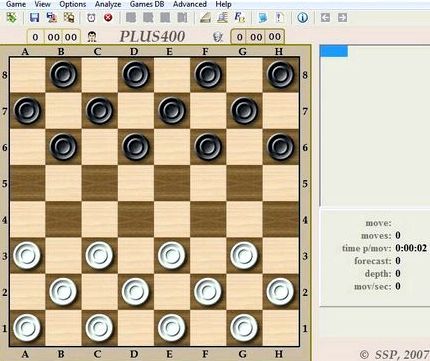The width and height of the screenshot is (430, 361).
Task: Click the forward arrow toolbar button
Action: tap(342, 18)
